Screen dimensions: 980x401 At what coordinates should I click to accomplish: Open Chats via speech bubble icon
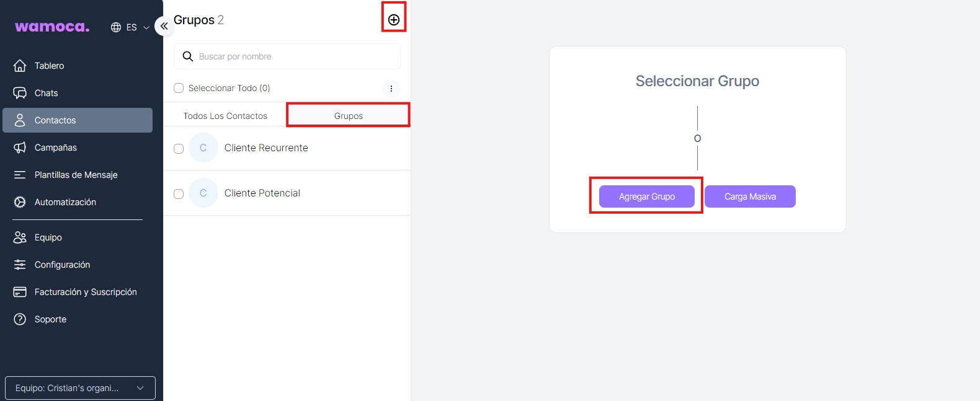[x=20, y=93]
